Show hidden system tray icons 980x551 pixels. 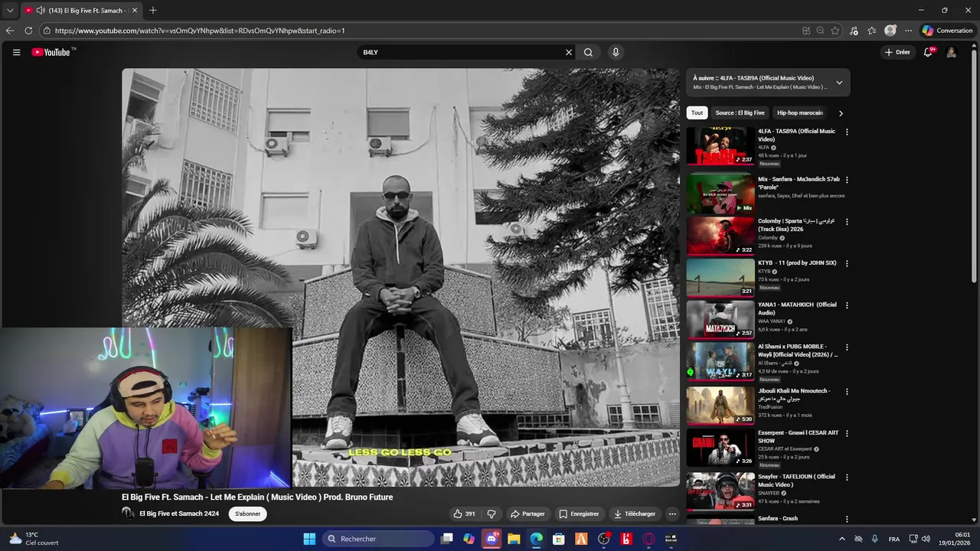[x=842, y=539]
